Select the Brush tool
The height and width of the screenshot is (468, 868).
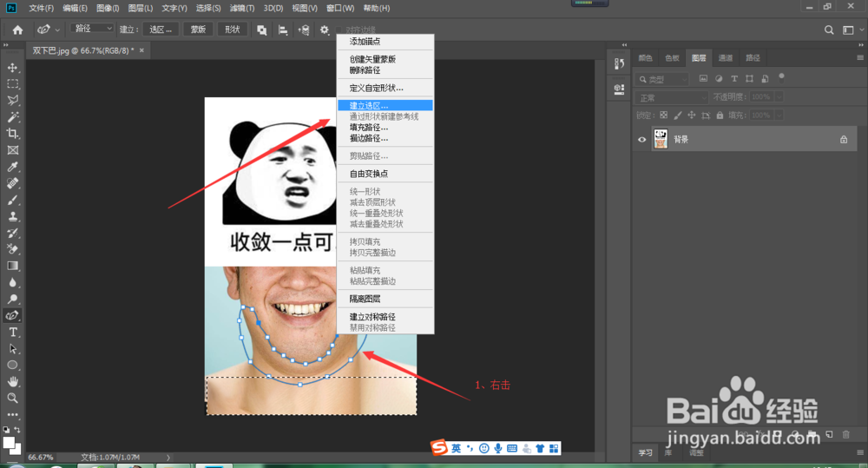pyautogui.click(x=12, y=200)
